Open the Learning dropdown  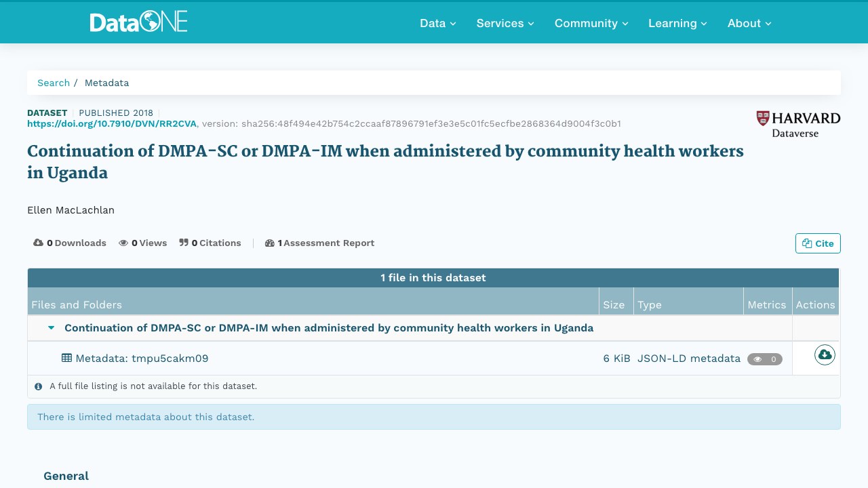677,23
